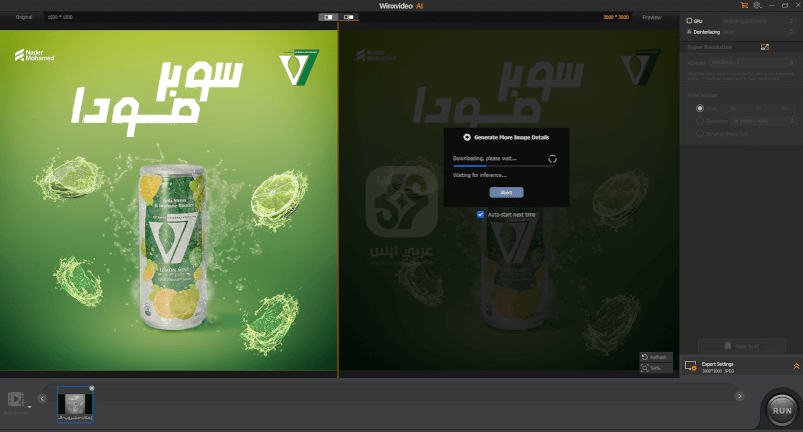Choose the 3x scale option
This screenshot has height=432, width=803.
click(758, 109)
